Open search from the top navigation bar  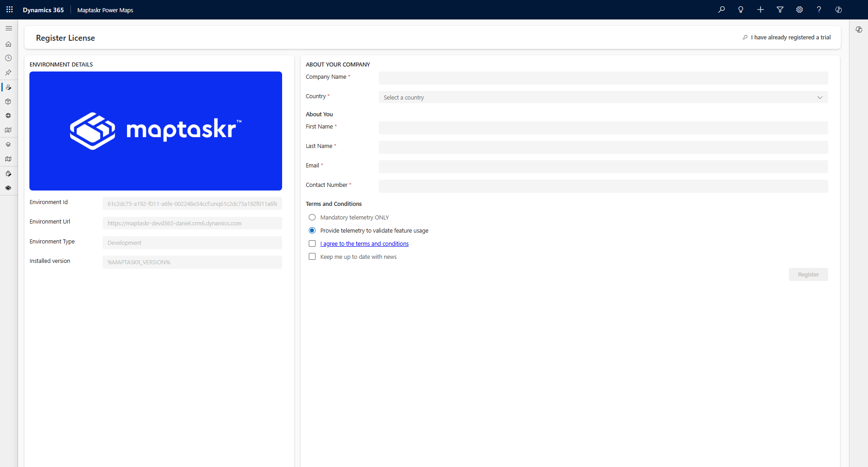click(722, 10)
